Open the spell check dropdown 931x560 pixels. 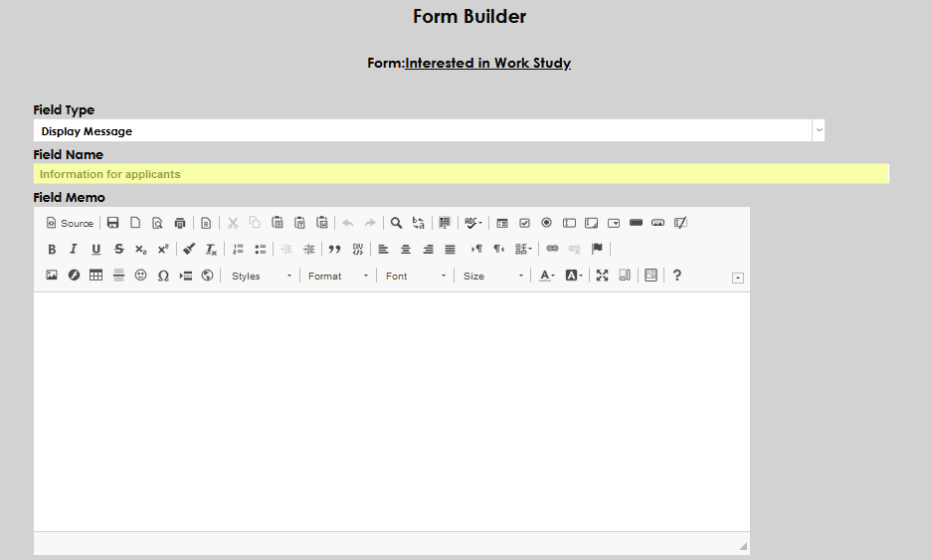[x=473, y=223]
